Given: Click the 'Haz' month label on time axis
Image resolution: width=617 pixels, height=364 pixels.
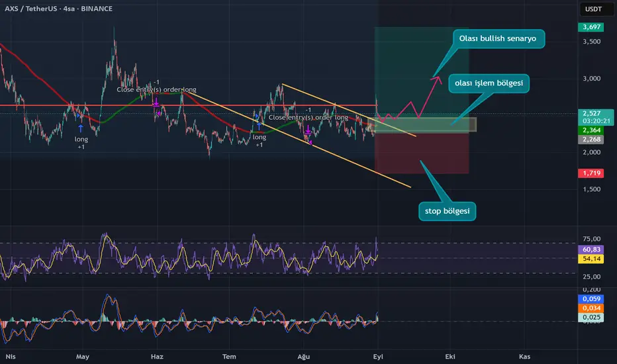Looking at the screenshot, I should click(x=157, y=357).
